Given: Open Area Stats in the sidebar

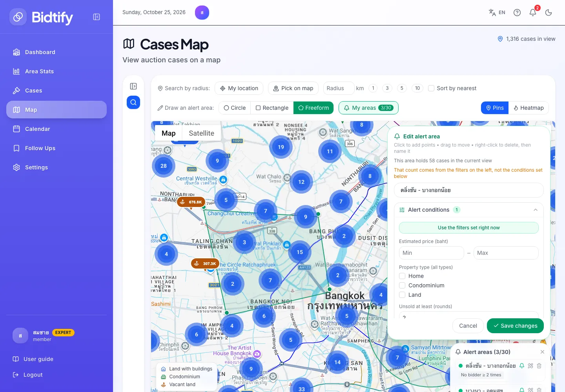Looking at the screenshot, I should tap(56, 71).
